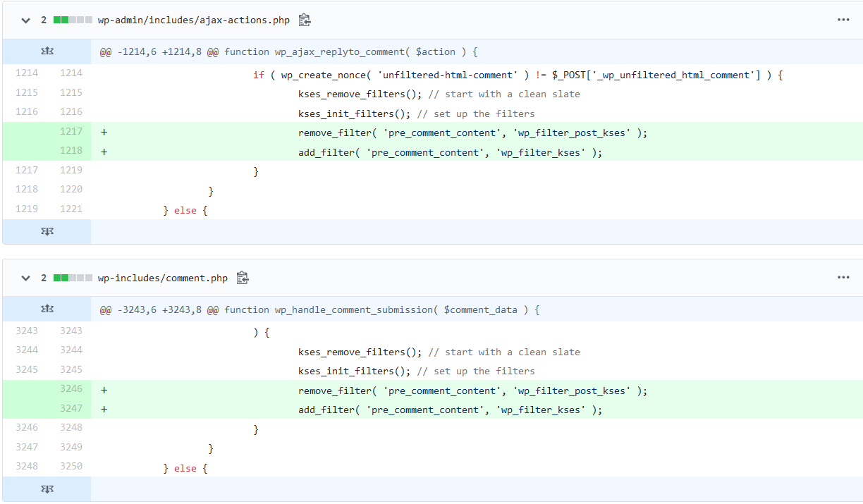Copy the ajax-actions.php file path
863x504 pixels.
click(305, 20)
